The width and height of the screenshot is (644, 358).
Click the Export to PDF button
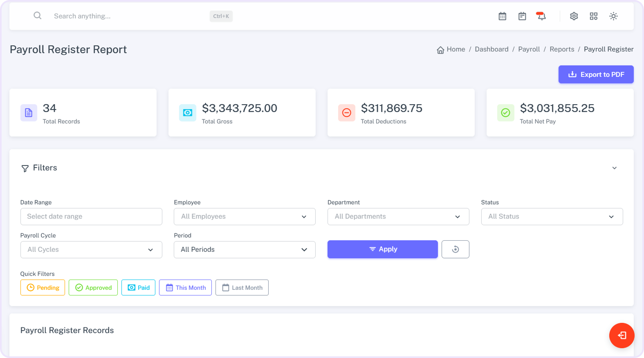tap(596, 74)
